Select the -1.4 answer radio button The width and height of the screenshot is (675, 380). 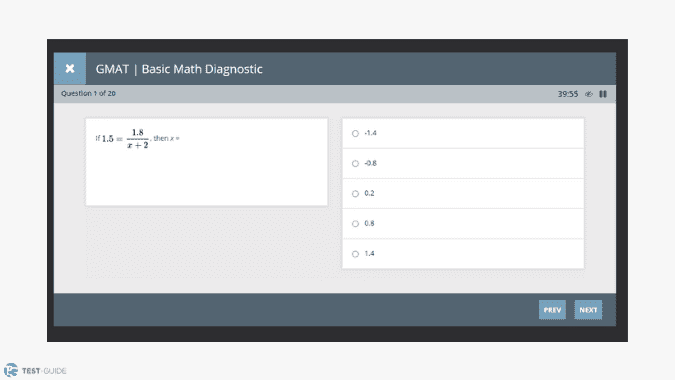355,133
